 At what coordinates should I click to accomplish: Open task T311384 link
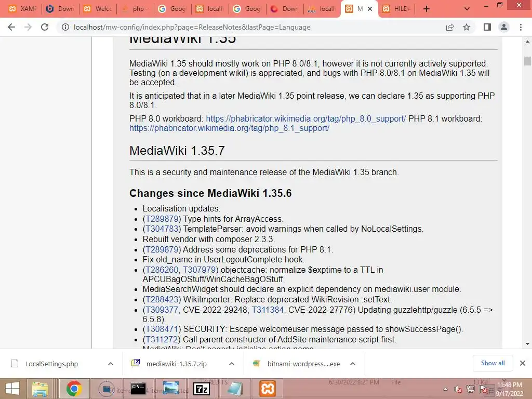click(x=268, y=310)
